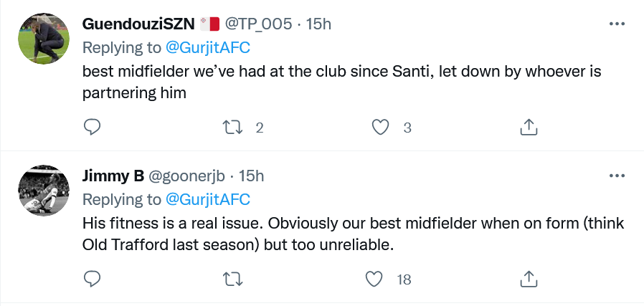Open GuendouziSZN's profile picture

point(43,37)
